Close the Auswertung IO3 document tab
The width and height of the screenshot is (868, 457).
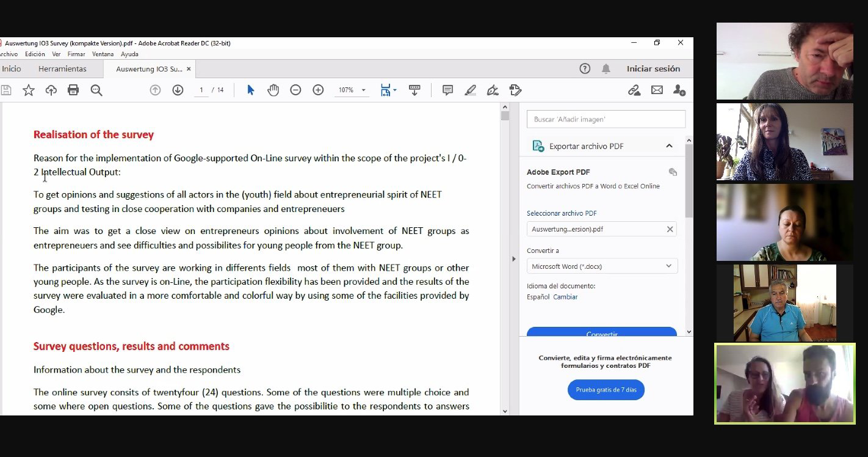coord(189,69)
